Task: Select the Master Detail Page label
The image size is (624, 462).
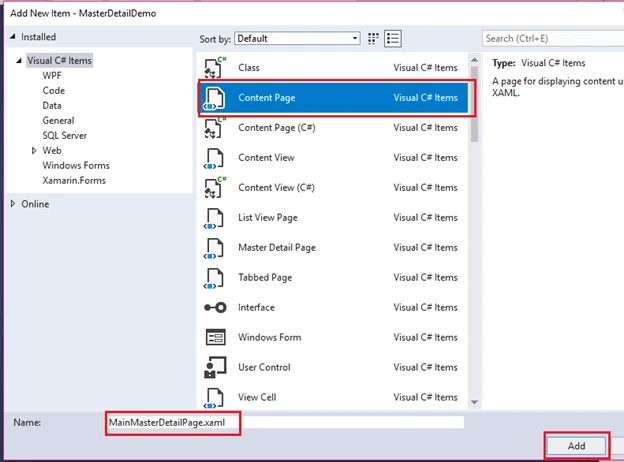Action: pyautogui.click(x=277, y=248)
